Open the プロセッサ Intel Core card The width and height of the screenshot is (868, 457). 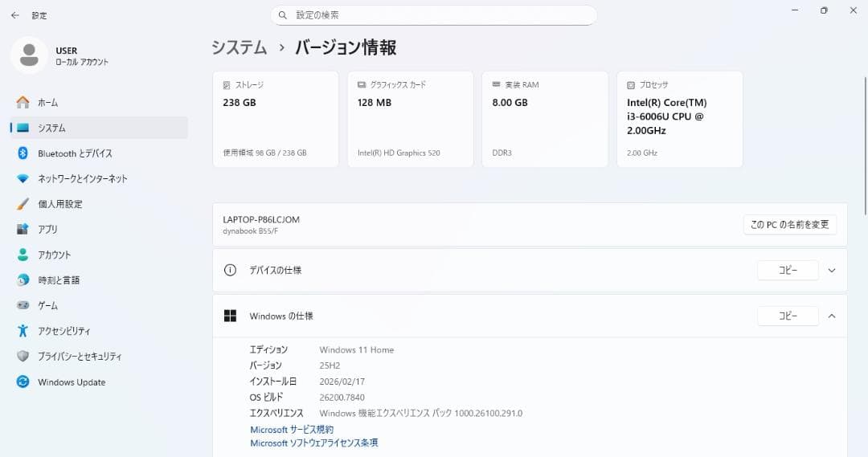[x=680, y=119]
